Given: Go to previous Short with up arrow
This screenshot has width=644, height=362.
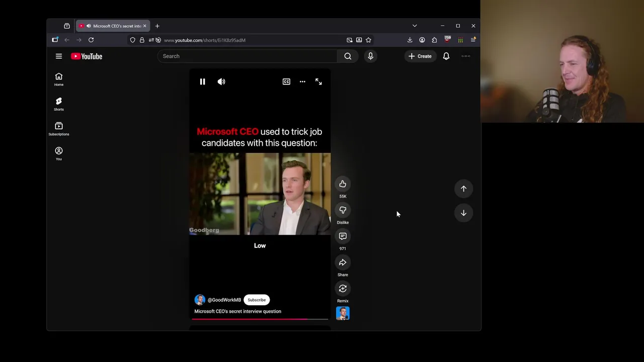Looking at the screenshot, I should click(463, 189).
